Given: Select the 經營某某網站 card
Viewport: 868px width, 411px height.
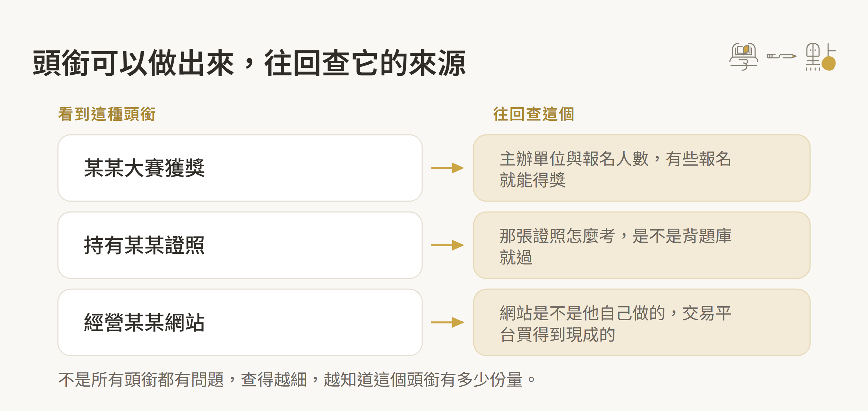Looking at the screenshot, I should pyautogui.click(x=240, y=322).
